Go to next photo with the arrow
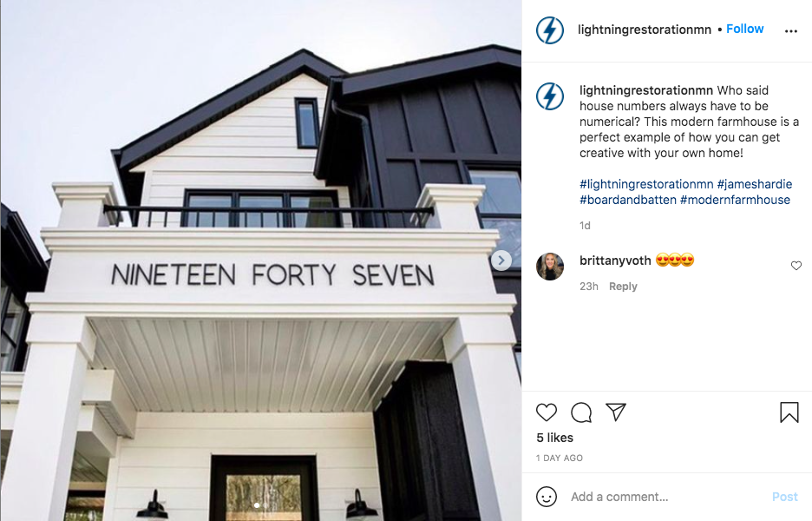The height and width of the screenshot is (521, 812). coord(501,260)
